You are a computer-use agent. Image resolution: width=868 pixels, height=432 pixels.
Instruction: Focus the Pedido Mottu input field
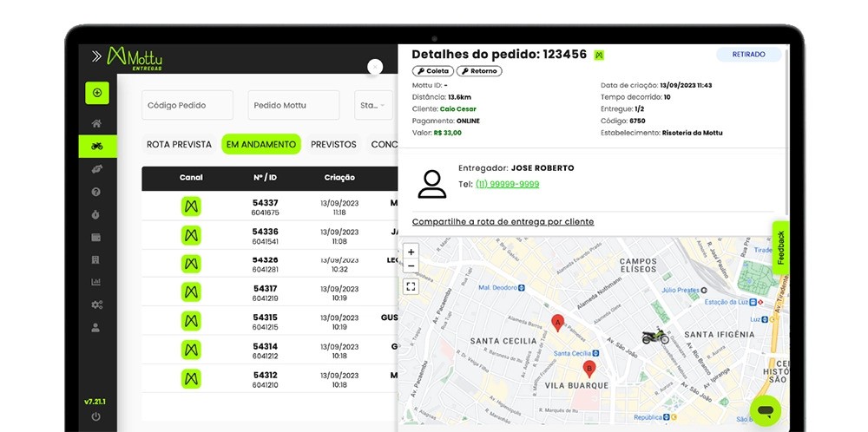(293, 105)
